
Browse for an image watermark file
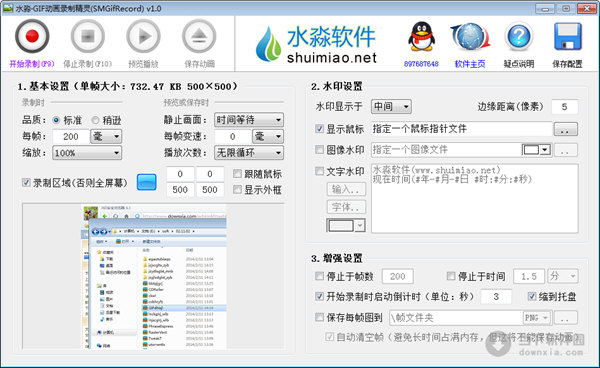pos(566,150)
